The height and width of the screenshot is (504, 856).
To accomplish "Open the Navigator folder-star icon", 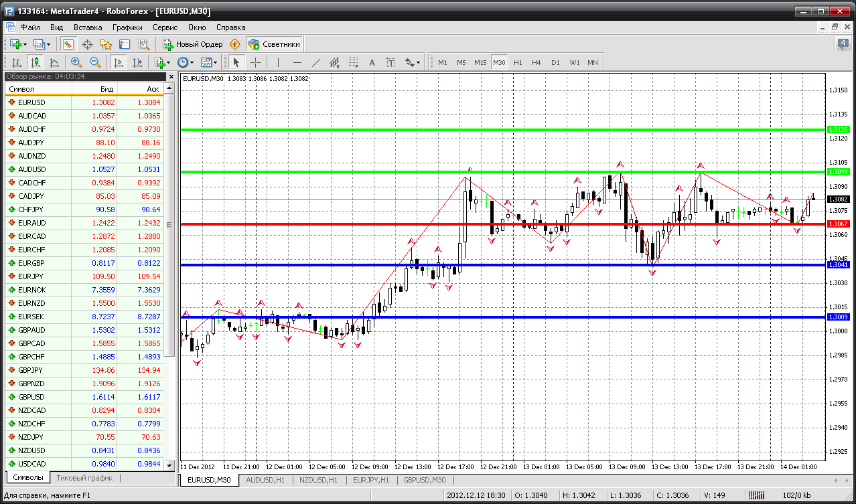I will 106,44.
